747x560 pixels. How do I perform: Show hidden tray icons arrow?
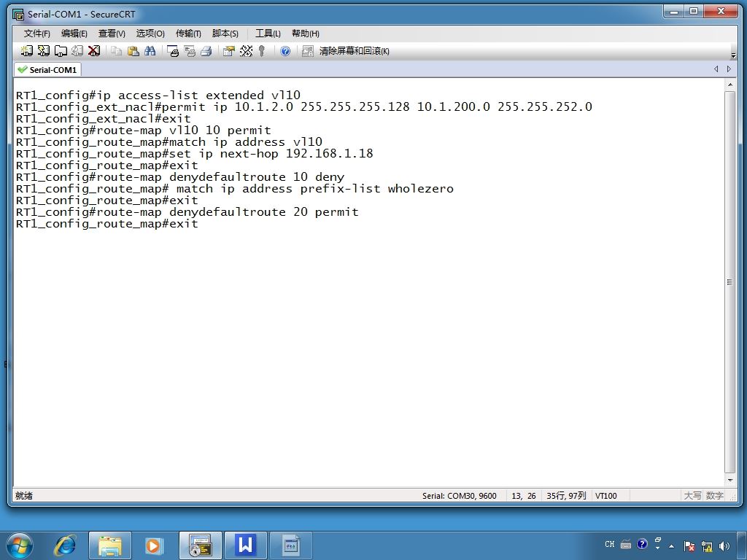672,546
